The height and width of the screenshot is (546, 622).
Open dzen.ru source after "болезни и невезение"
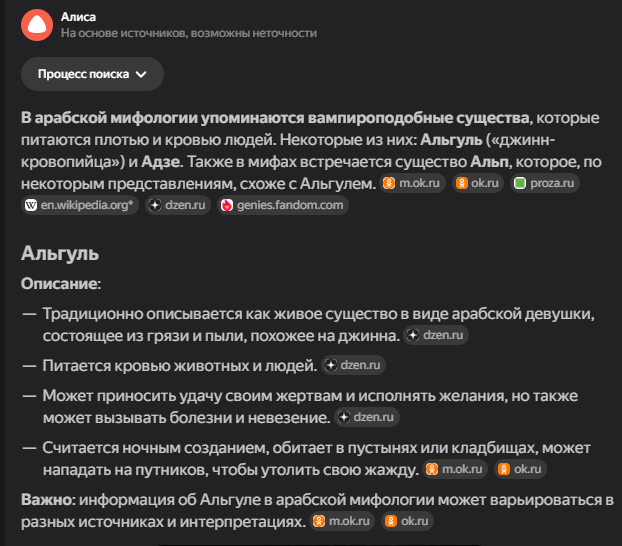[x=368, y=418]
